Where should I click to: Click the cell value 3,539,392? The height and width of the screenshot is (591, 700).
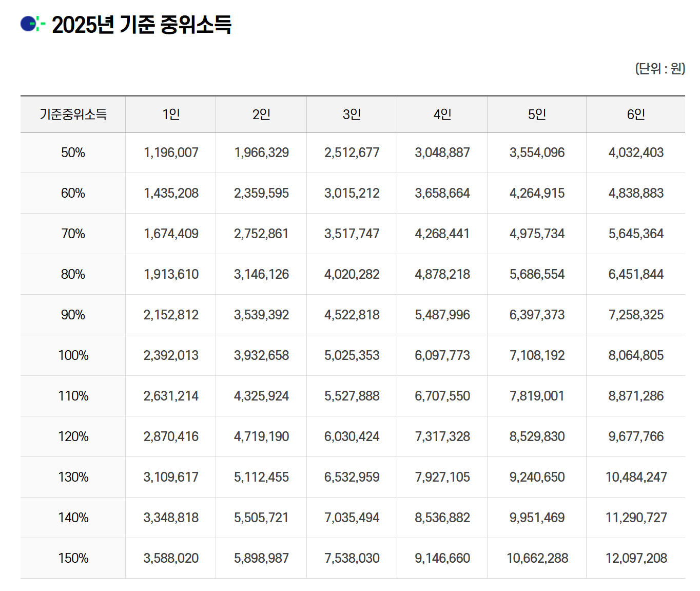coord(261,315)
